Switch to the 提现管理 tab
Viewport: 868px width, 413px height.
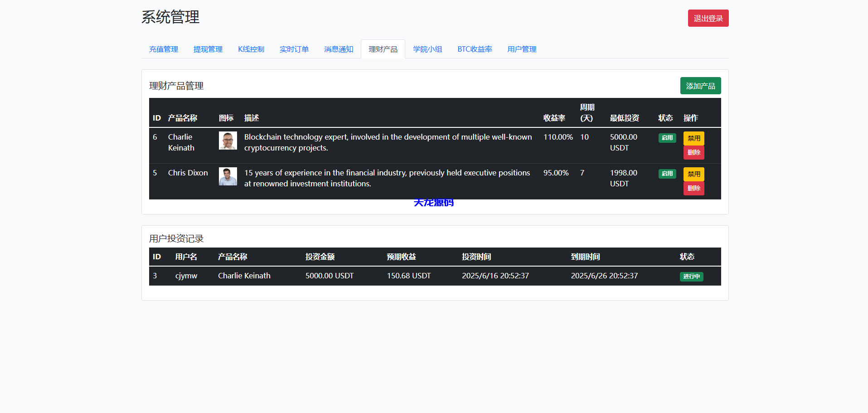point(208,49)
